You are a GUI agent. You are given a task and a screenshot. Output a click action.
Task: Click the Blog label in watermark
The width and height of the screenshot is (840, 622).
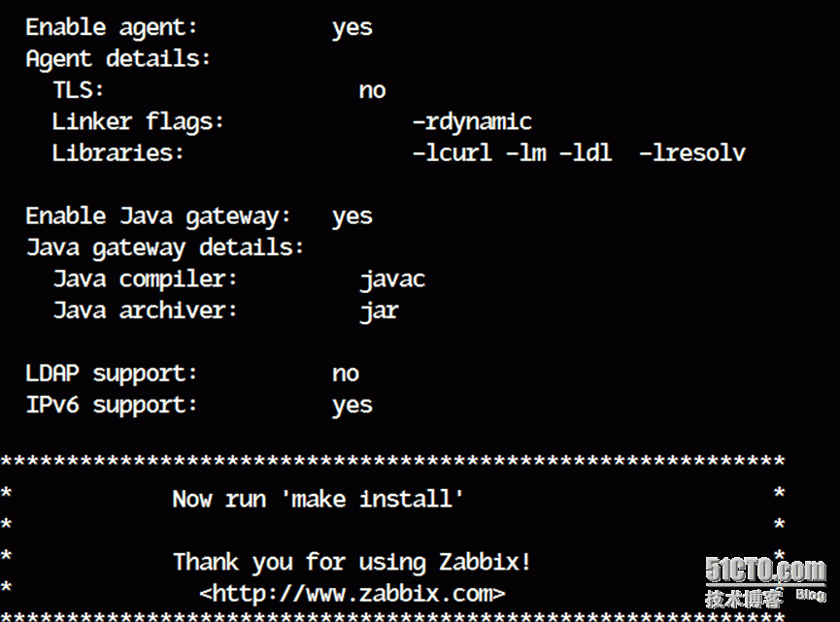pyautogui.click(x=811, y=594)
